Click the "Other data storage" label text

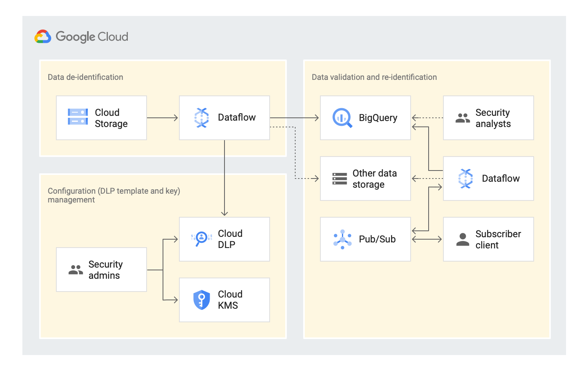tap(374, 179)
